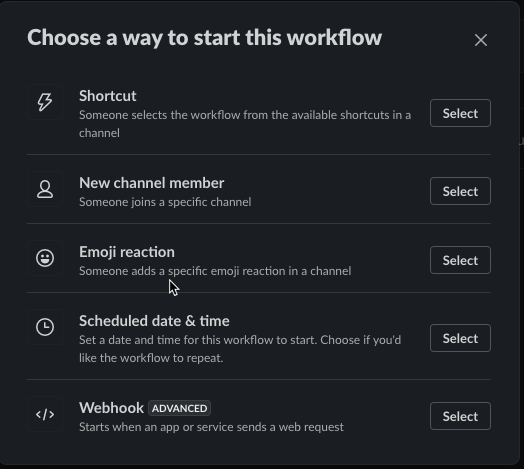Choose Select for the Webhook trigger
Image resolution: width=524 pixels, height=469 pixels.
[x=460, y=416]
